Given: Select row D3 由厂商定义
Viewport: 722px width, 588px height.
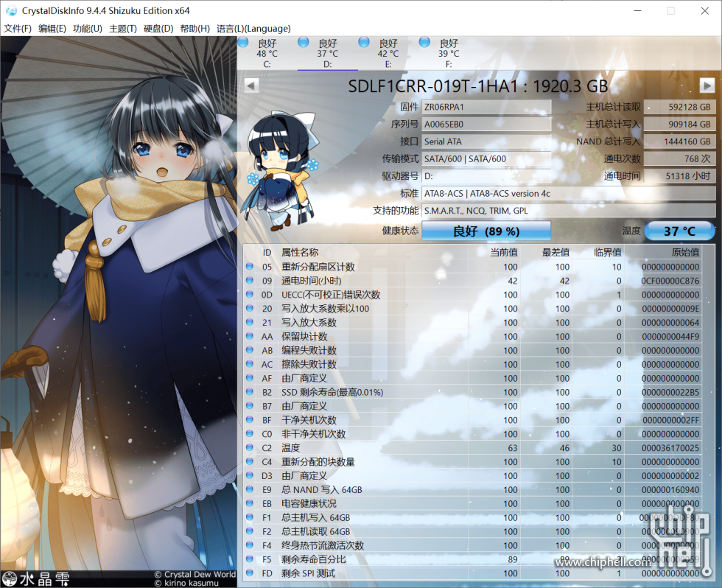Looking at the screenshot, I should pyautogui.click(x=473, y=476).
